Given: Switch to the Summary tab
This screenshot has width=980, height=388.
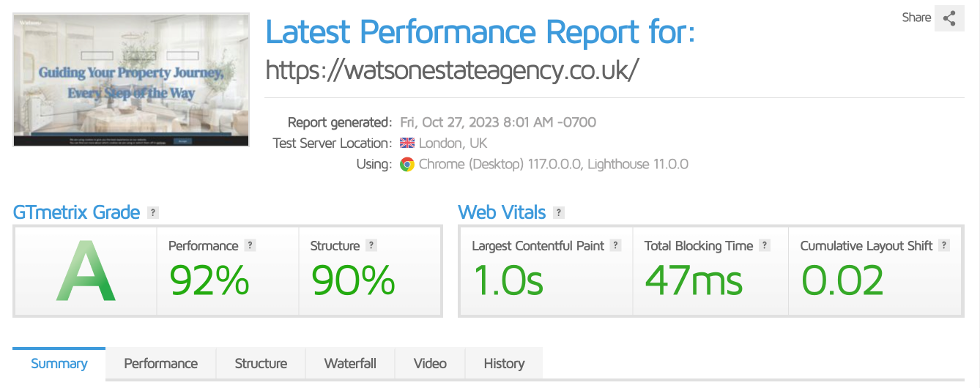Looking at the screenshot, I should (59, 364).
